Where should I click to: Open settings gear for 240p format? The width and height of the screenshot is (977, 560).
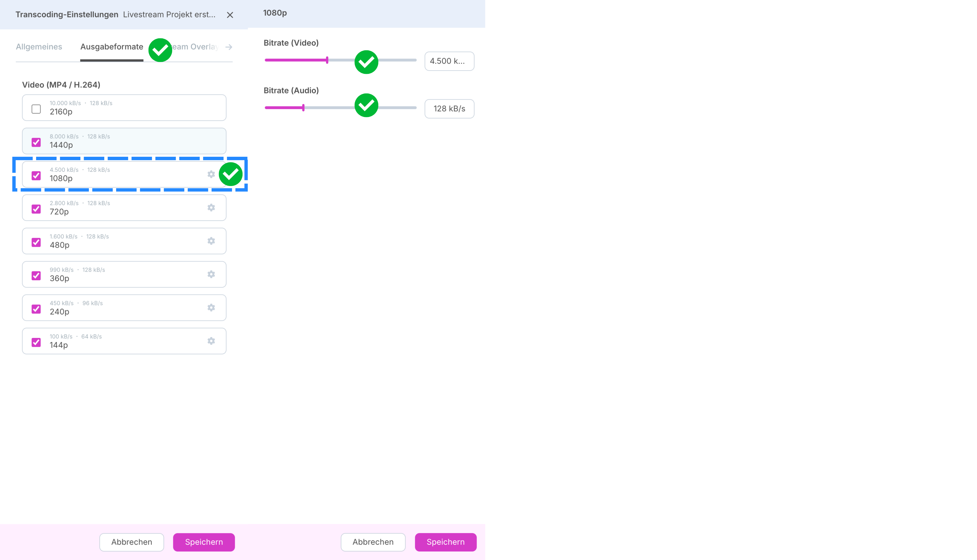pyautogui.click(x=211, y=308)
